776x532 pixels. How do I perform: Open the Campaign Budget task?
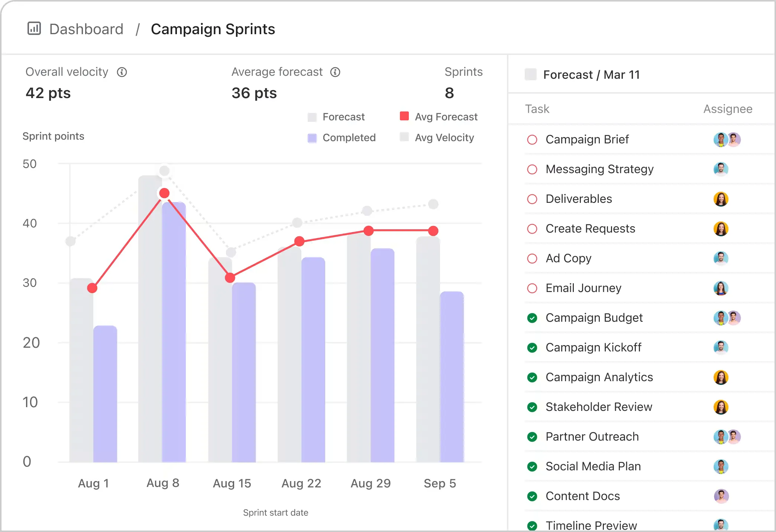[594, 318]
